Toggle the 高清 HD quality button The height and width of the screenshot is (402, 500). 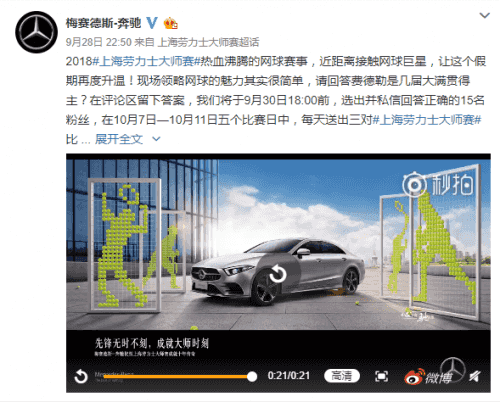(x=342, y=376)
